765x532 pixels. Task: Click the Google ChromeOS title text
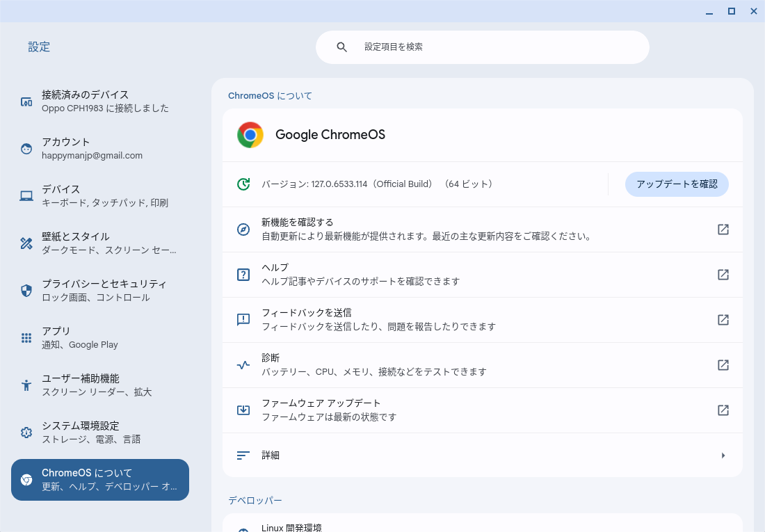330,135
